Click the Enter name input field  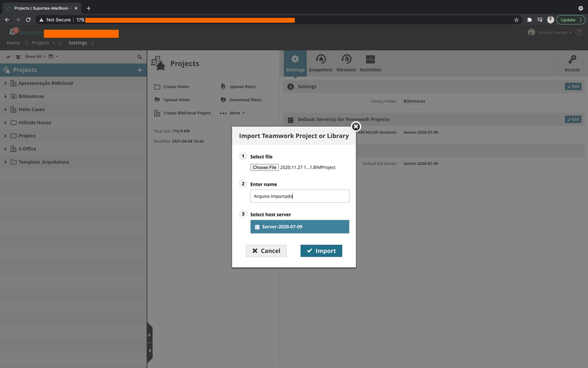[x=300, y=196]
